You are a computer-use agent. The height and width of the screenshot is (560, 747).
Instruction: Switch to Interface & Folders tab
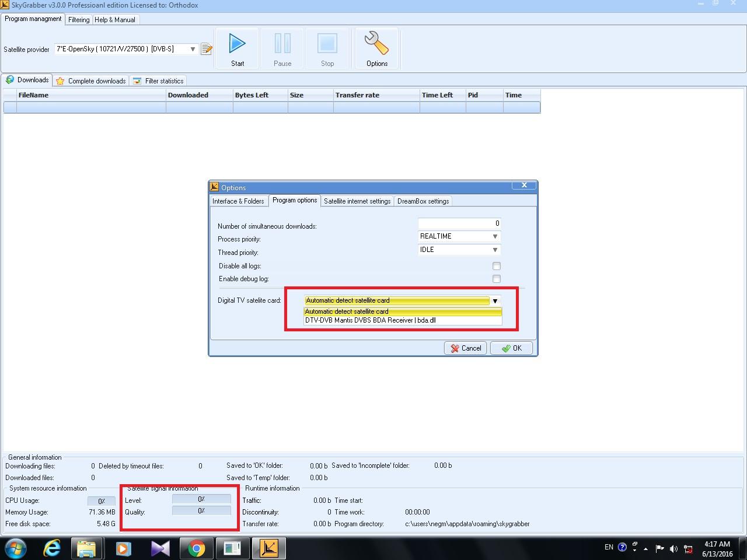pos(238,201)
